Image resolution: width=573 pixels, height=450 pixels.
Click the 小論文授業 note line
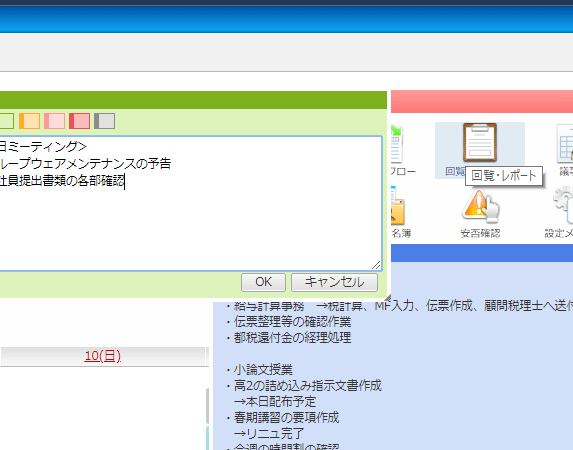263,370
